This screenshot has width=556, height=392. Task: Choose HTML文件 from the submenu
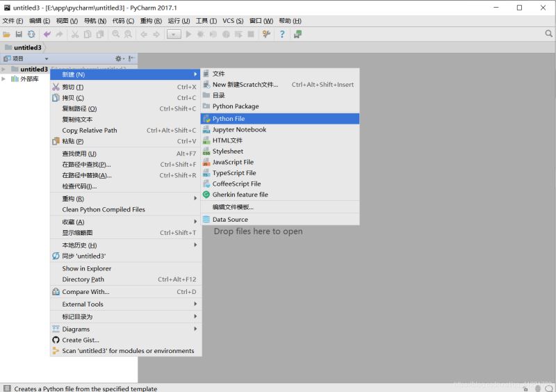tap(280, 140)
